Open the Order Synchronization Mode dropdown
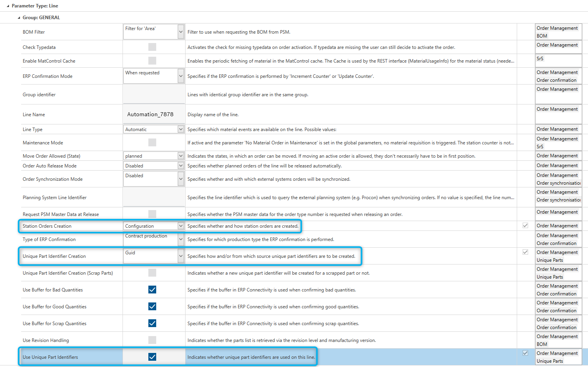Image resolution: width=588 pixels, height=367 pixels. coord(180,178)
